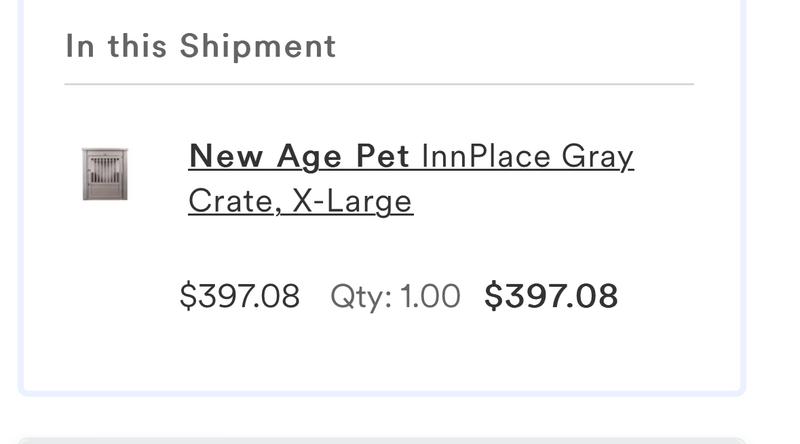Click the word Pet in the brand name
Screen dimensions: 800x444
382,157
